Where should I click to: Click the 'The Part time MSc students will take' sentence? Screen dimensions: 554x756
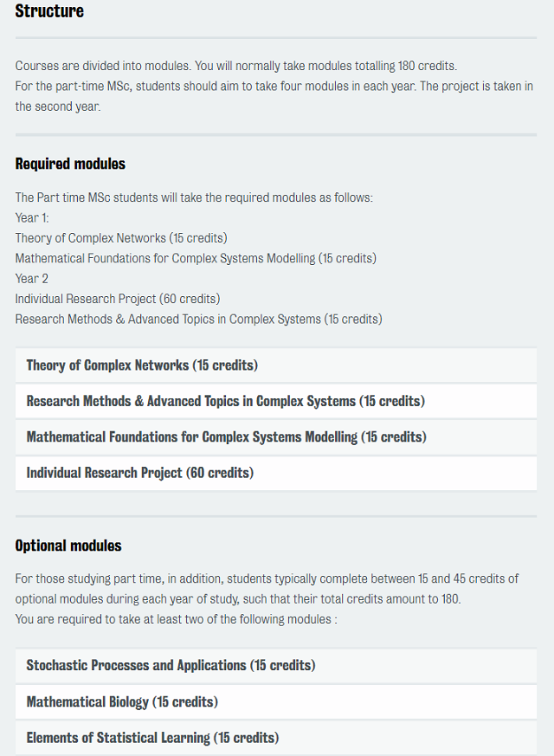[194, 197]
